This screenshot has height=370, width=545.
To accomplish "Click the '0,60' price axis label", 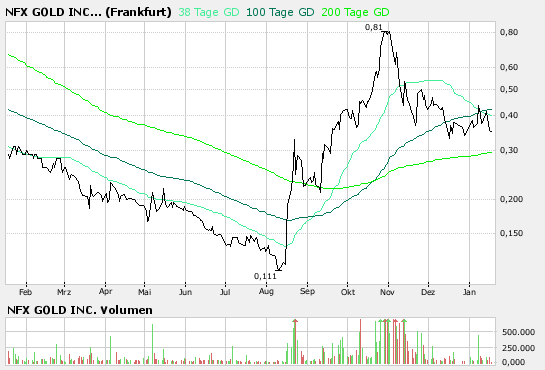I will pyautogui.click(x=509, y=67).
